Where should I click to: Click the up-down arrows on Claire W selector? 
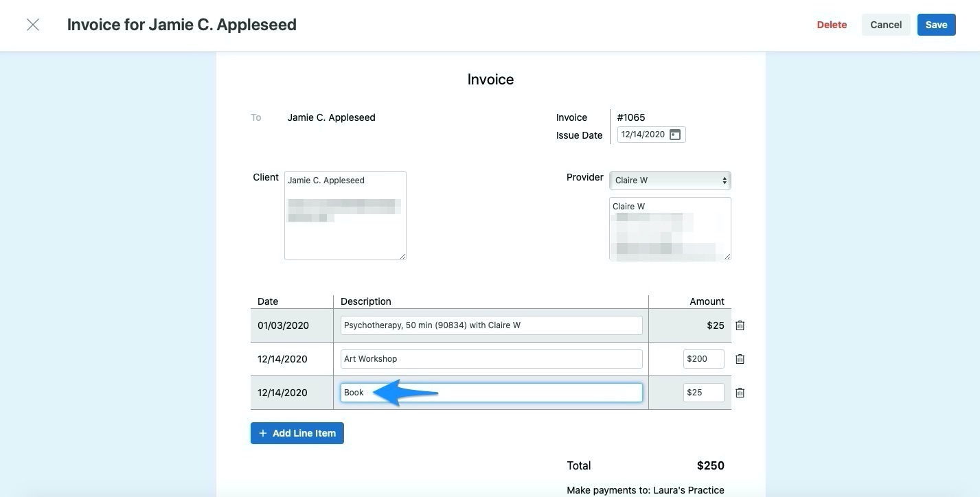click(x=724, y=180)
